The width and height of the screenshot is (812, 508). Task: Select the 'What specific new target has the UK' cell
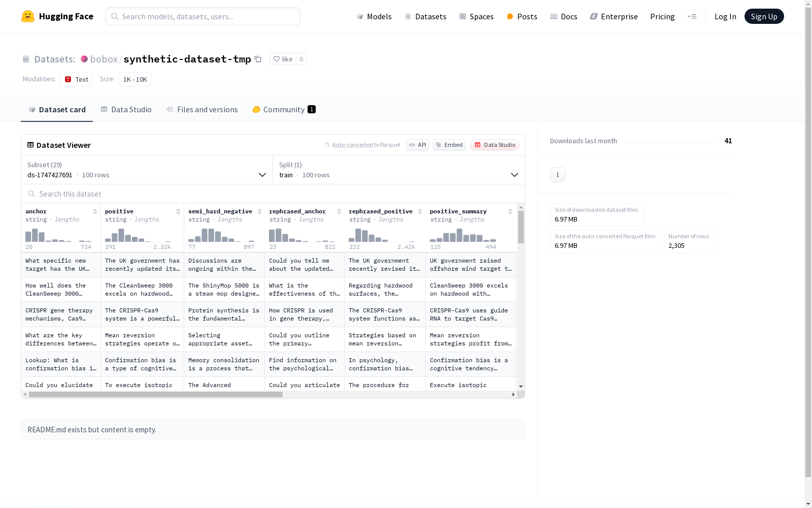tap(61, 265)
